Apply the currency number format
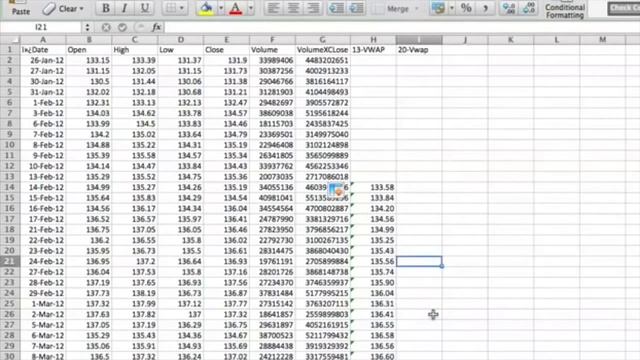This screenshot has height=360, width=640. pyautogui.click(x=439, y=8)
